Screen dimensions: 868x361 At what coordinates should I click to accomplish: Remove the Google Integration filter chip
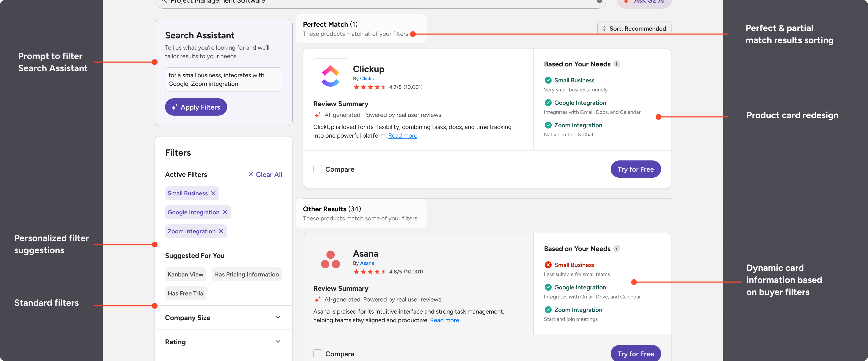click(x=225, y=212)
